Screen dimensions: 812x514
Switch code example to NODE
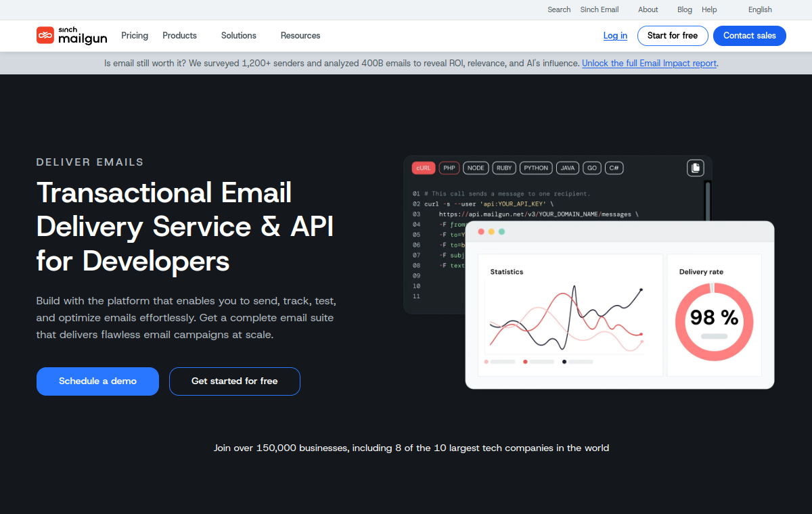coord(476,168)
